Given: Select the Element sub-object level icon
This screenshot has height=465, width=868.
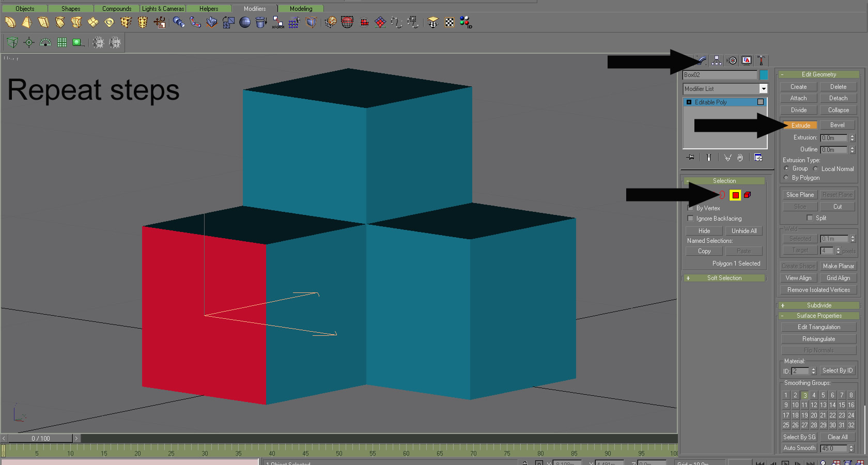Looking at the screenshot, I should pyautogui.click(x=747, y=195).
